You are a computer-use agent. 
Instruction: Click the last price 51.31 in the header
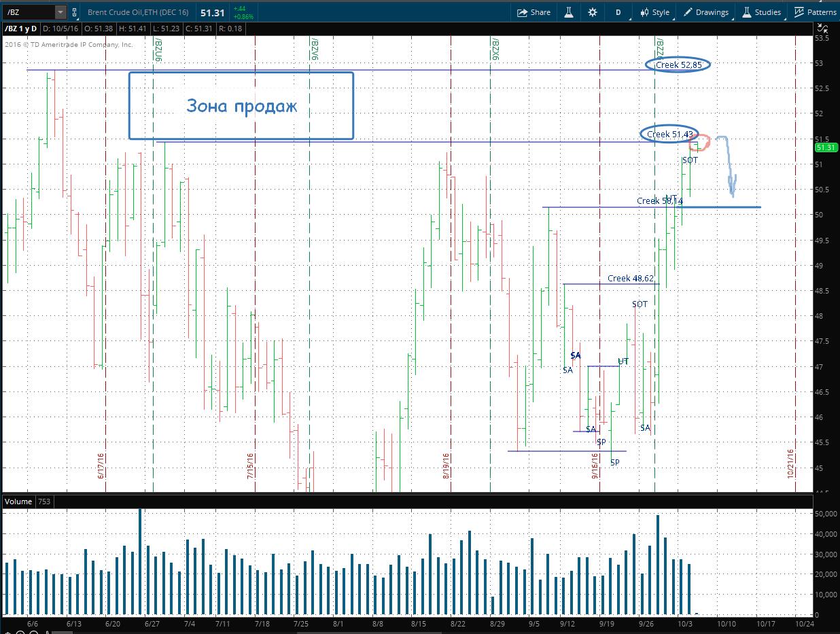[213, 12]
